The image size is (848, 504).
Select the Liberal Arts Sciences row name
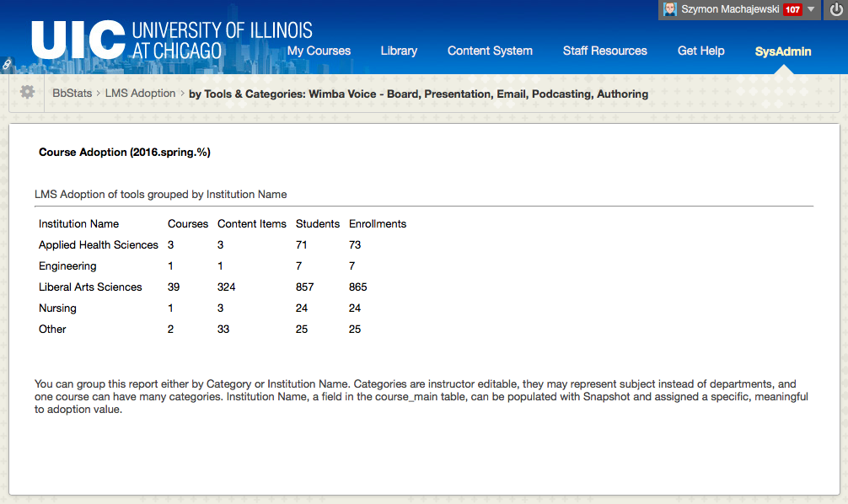point(90,287)
